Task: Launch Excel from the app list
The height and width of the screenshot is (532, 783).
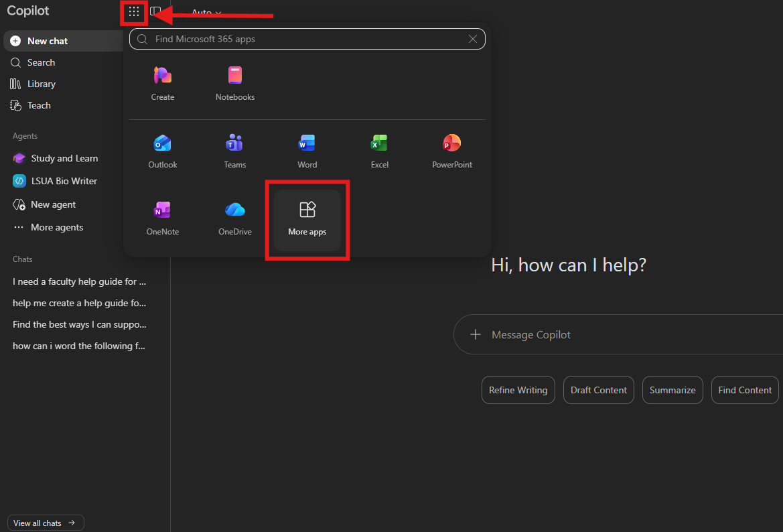Action: 380,152
